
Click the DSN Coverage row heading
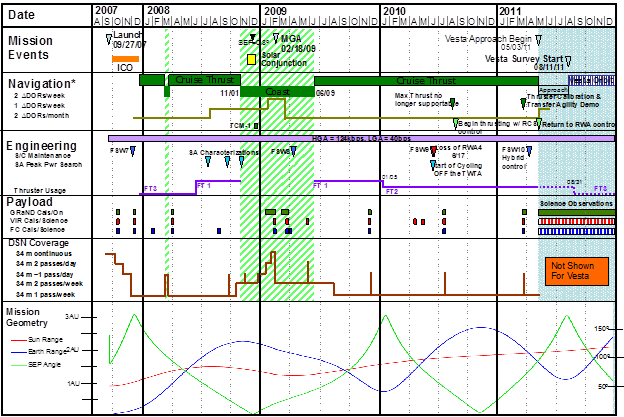tap(40, 243)
